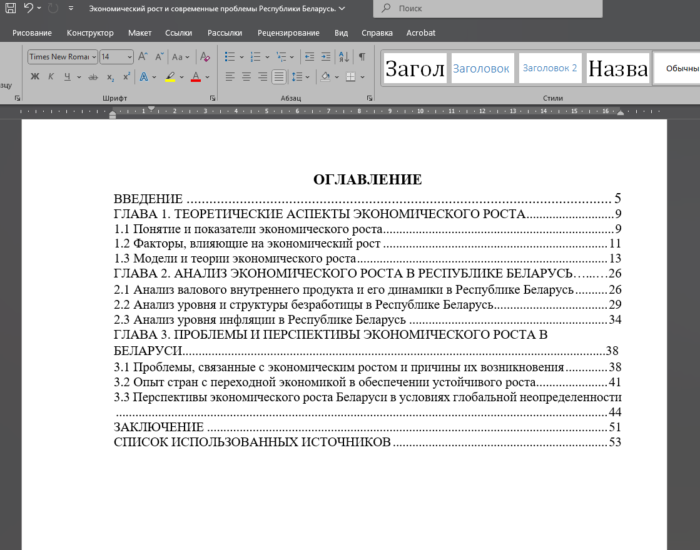Justify the text to both margins

(x=279, y=77)
